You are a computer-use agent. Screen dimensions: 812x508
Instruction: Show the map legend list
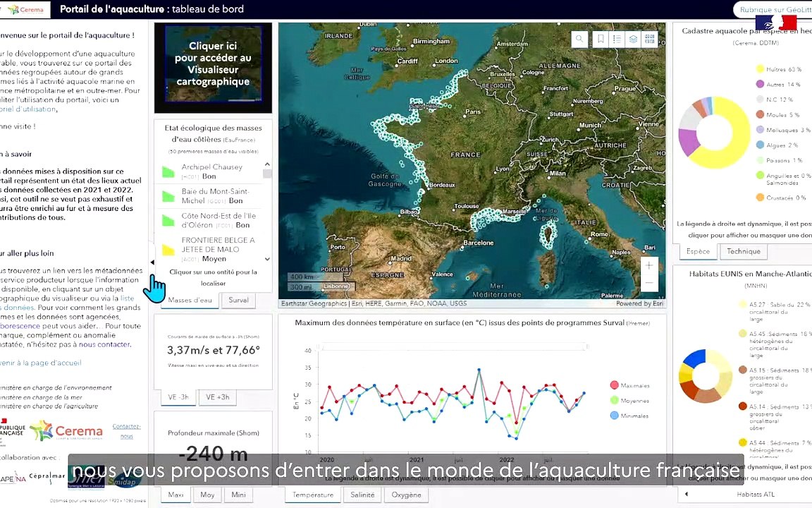(617, 39)
